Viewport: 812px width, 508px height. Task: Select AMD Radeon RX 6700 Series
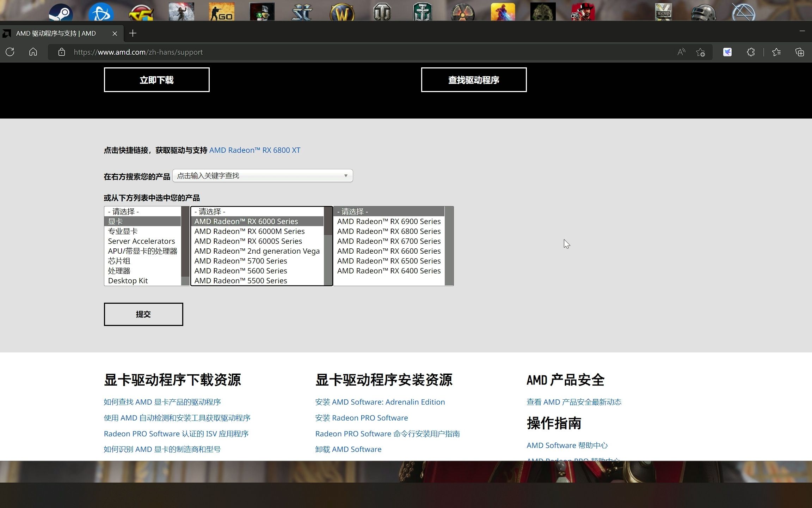389,241
